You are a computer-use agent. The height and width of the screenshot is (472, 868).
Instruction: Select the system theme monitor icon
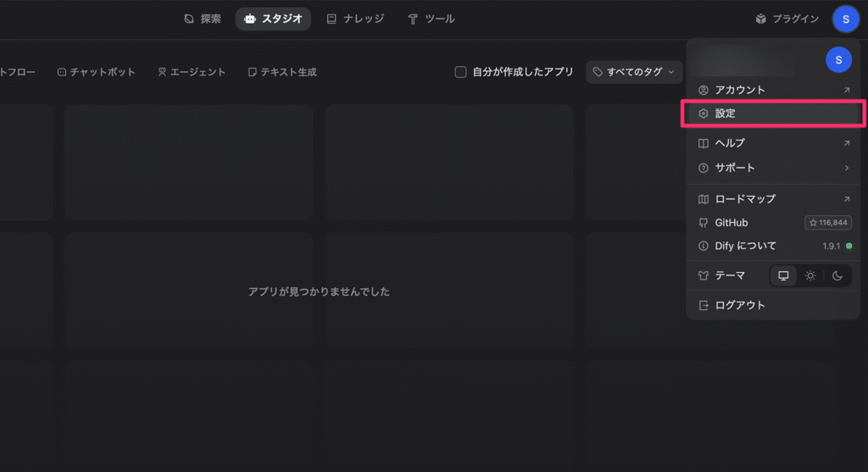point(783,275)
